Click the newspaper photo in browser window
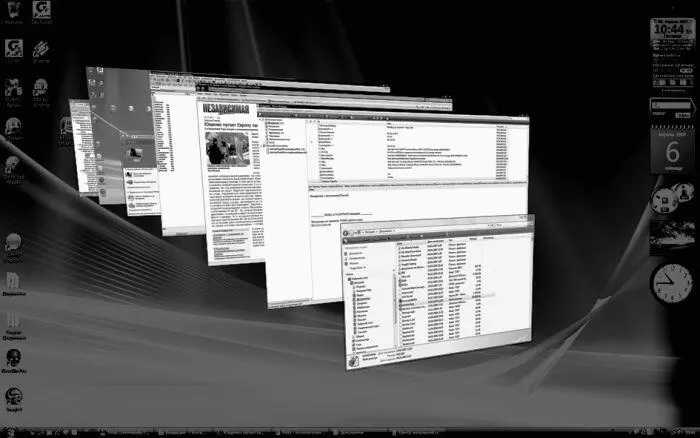The height and width of the screenshot is (438, 700). coord(227,149)
